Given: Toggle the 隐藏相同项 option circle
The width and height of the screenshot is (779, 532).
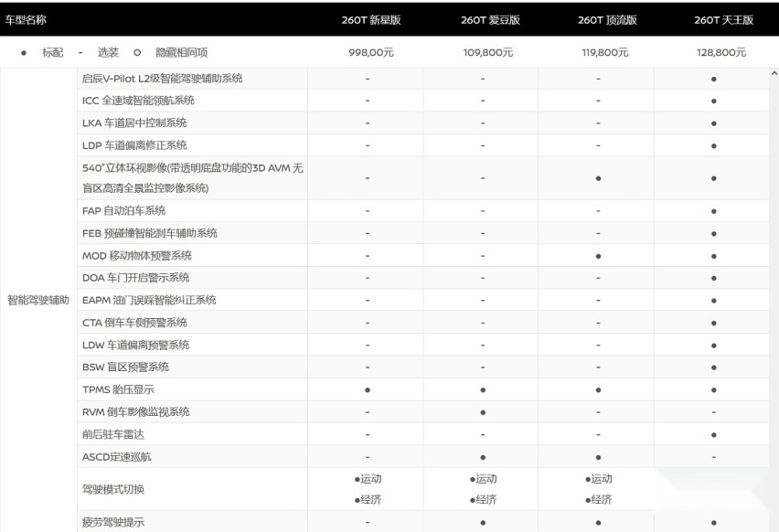Looking at the screenshot, I should (x=137, y=53).
